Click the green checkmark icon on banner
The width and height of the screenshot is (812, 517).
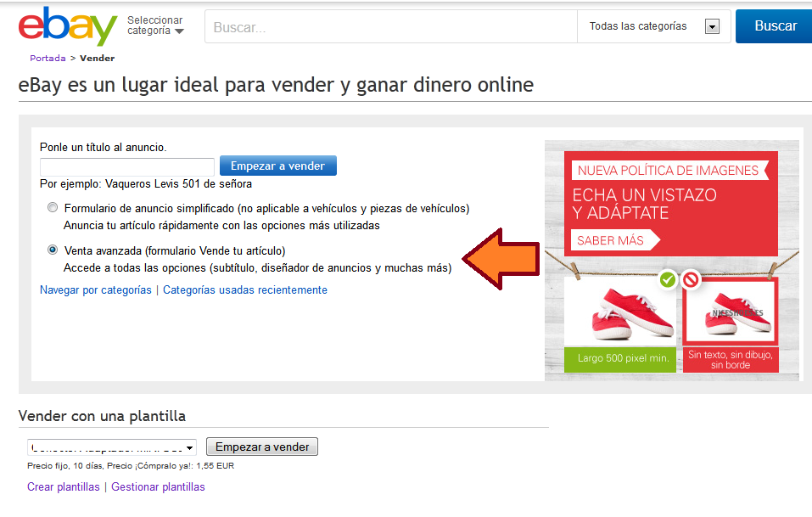668,278
